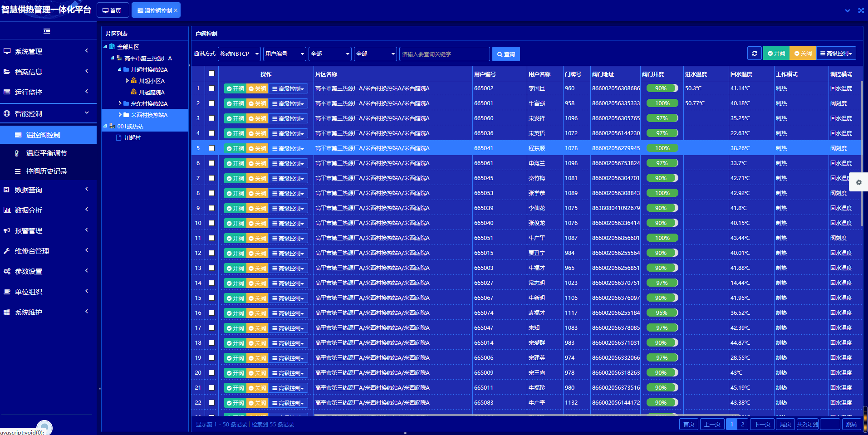This screenshot has height=435, width=868.
Task: Click the 查询 search button
Action: (505, 54)
